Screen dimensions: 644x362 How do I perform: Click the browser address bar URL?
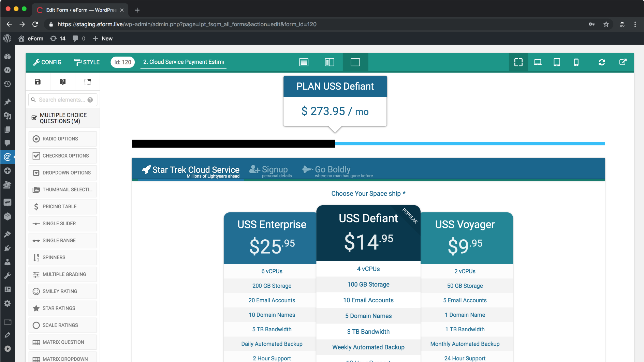[x=187, y=24]
